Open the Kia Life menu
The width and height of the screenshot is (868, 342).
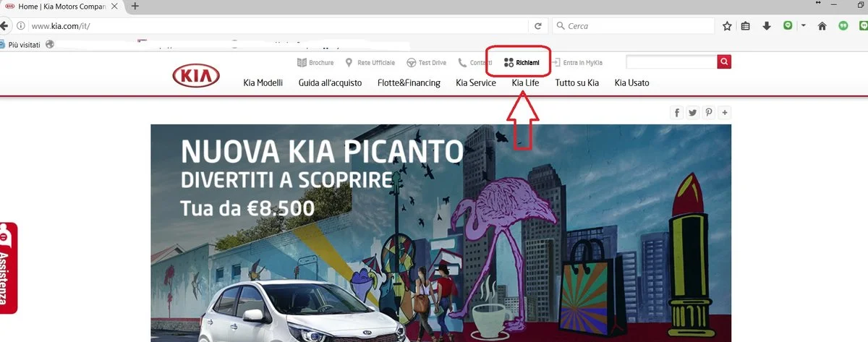point(525,82)
